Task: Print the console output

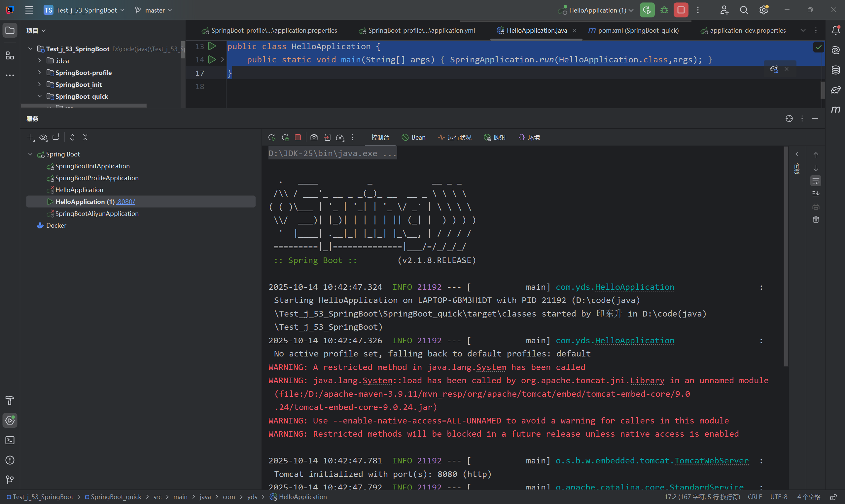Action: click(815, 207)
